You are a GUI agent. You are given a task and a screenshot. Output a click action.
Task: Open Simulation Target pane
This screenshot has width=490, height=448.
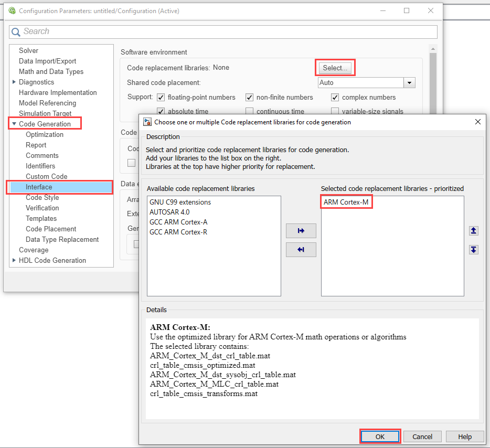(x=45, y=113)
